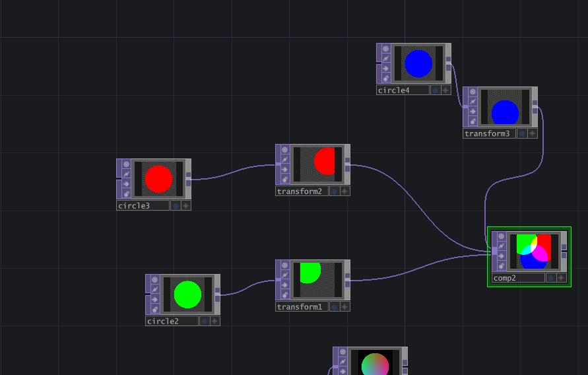Bypass the comp2 operator
This screenshot has height=375, width=588.
point(502,256)
